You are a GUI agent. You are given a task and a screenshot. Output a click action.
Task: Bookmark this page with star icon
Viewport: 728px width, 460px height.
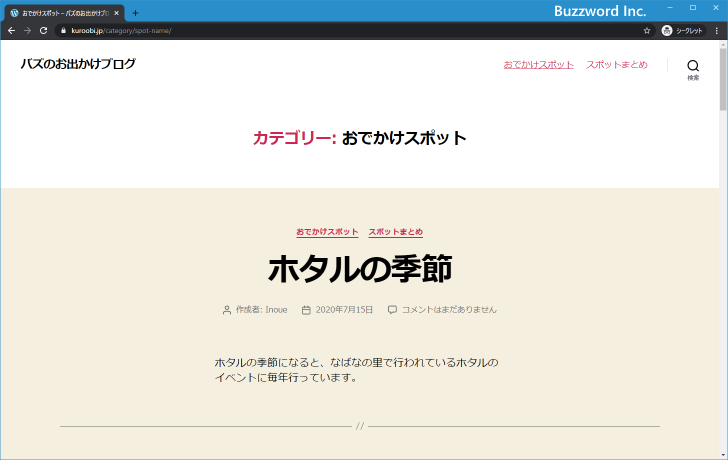(647, 31)
